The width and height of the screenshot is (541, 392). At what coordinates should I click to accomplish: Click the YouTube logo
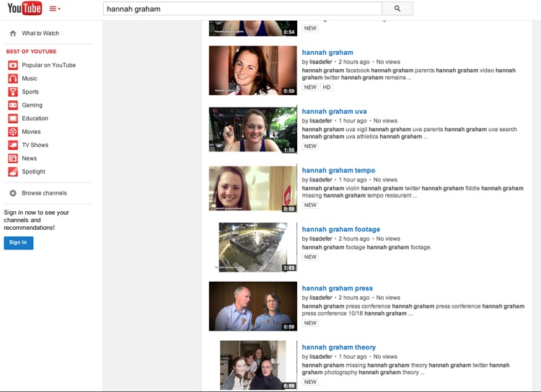25,9
